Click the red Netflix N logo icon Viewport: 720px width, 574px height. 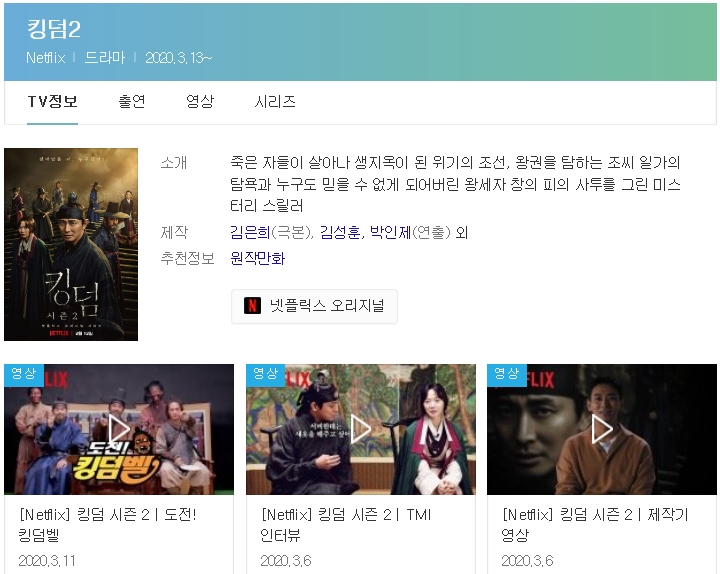252,305
